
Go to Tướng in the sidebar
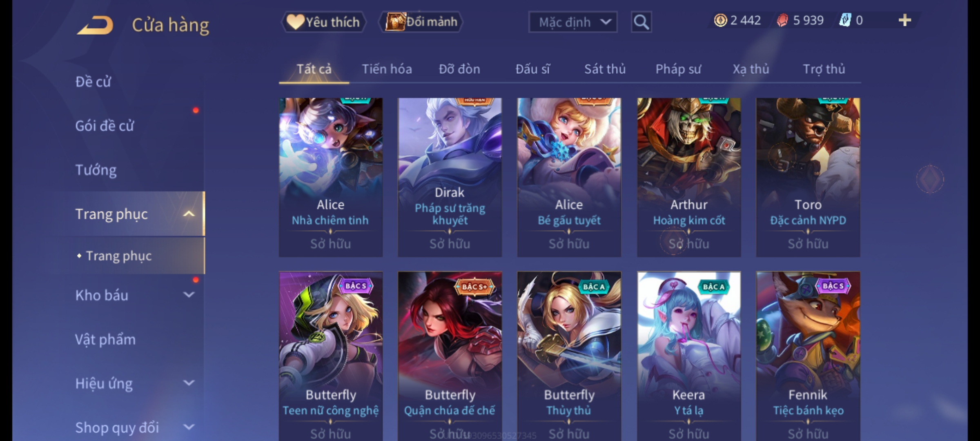pyautogui.click(x=96, y=170)
